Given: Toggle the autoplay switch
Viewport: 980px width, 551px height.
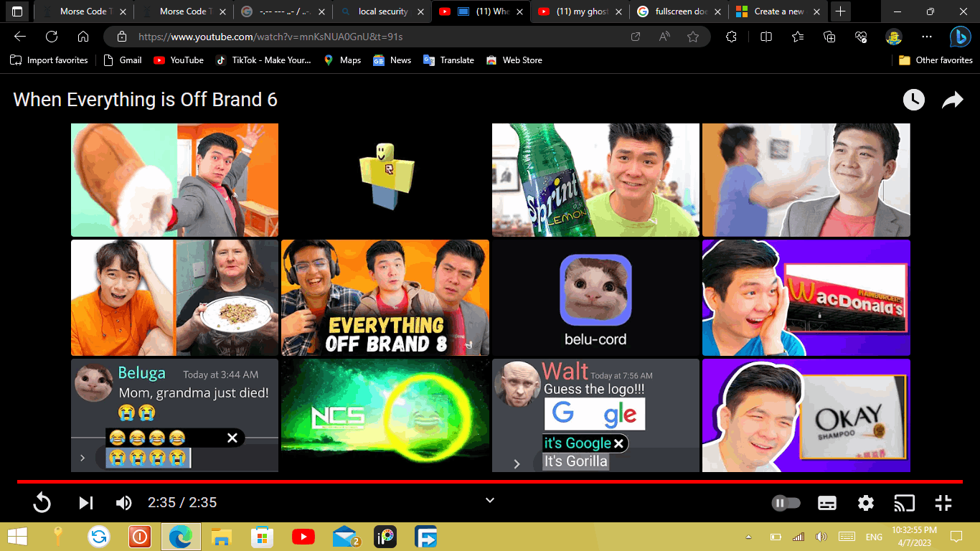Looking at the screenshot, I should (785, 503).
